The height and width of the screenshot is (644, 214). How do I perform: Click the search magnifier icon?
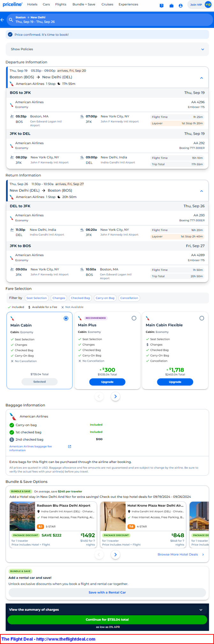tap(11, 20)
